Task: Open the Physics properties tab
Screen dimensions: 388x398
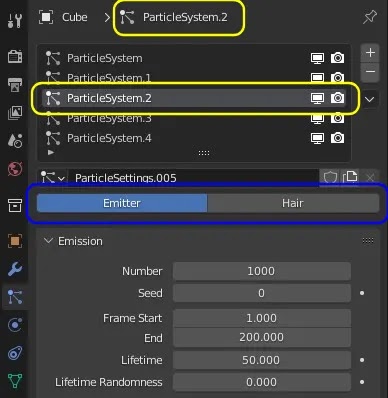Action: (15, 325)
